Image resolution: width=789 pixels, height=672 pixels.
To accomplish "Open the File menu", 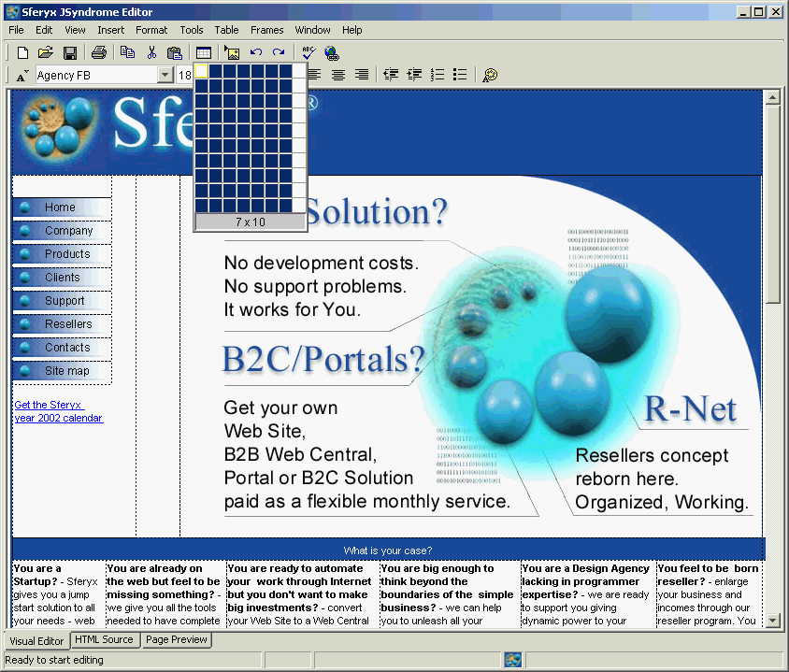I will pos(16,30).
